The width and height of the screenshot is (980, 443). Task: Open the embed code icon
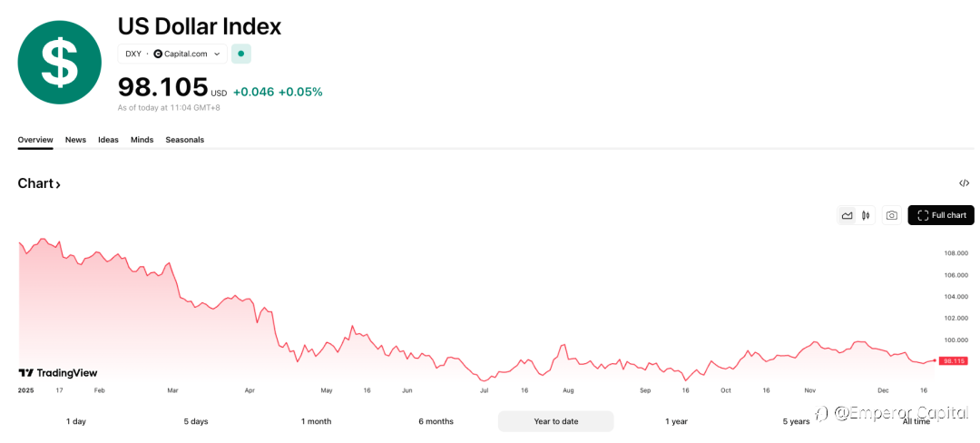click(x=964, y=183)
